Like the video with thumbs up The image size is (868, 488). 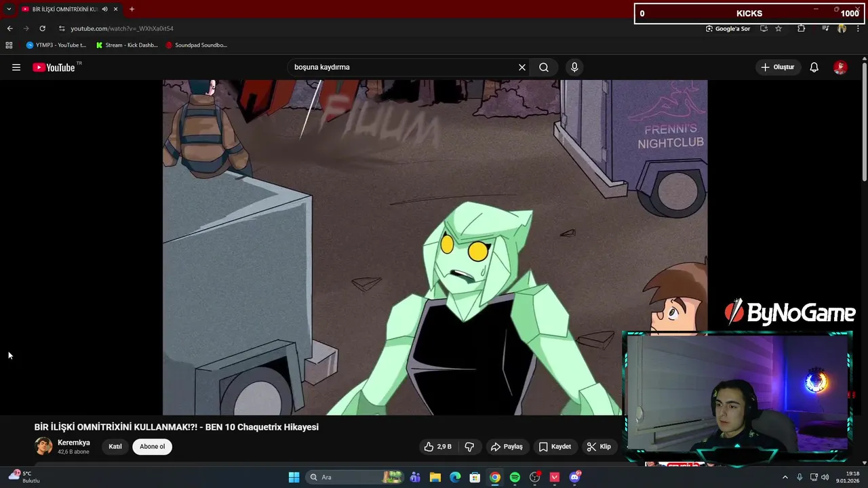[x=438, y=447]
